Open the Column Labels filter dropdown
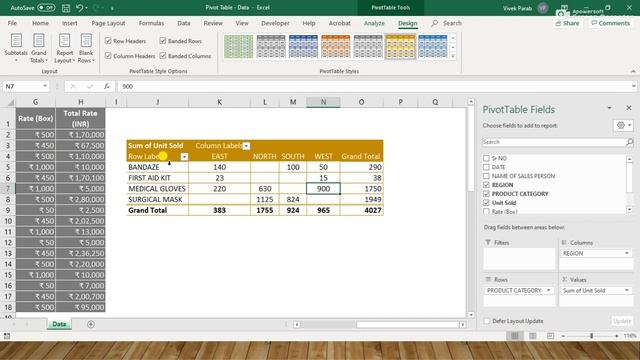 point(246,146)
